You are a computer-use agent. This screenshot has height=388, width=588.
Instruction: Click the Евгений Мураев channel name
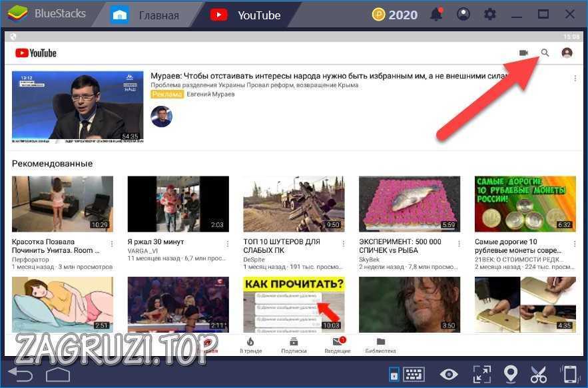coord(210,94)
